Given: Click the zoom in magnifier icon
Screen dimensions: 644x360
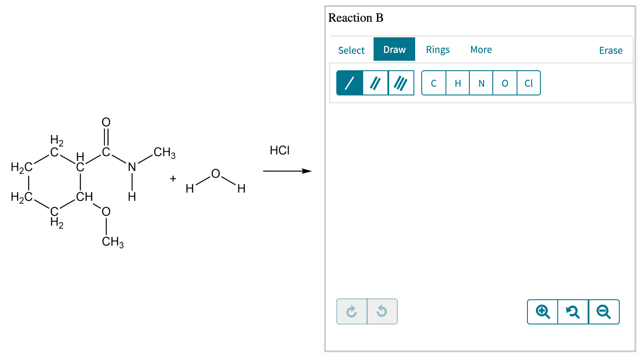Looking at the screenshot, I should click(542, 311).
